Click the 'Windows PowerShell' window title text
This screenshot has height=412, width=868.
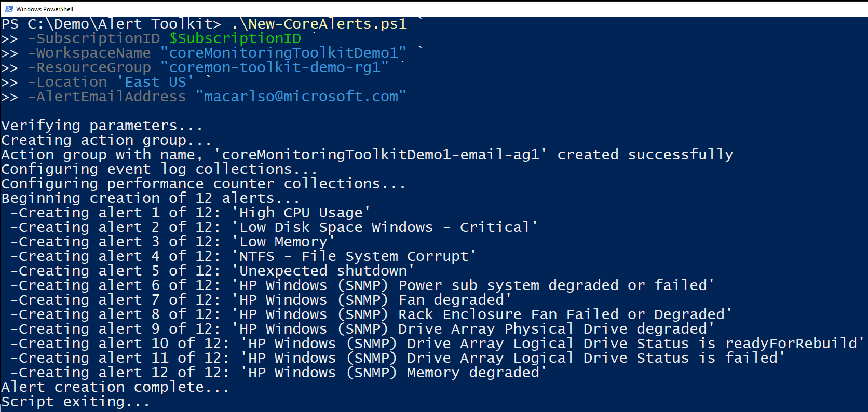point(45,9)
